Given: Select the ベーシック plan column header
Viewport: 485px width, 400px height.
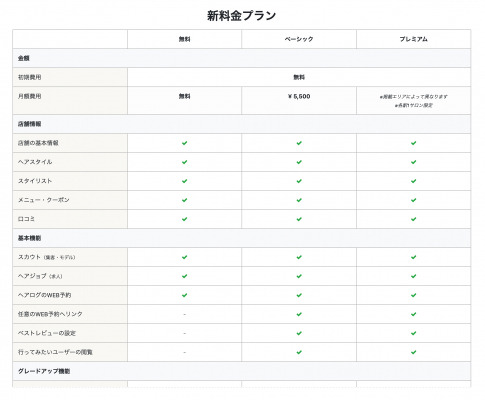Looking at the screenshot, I should (x=299, y=39).
